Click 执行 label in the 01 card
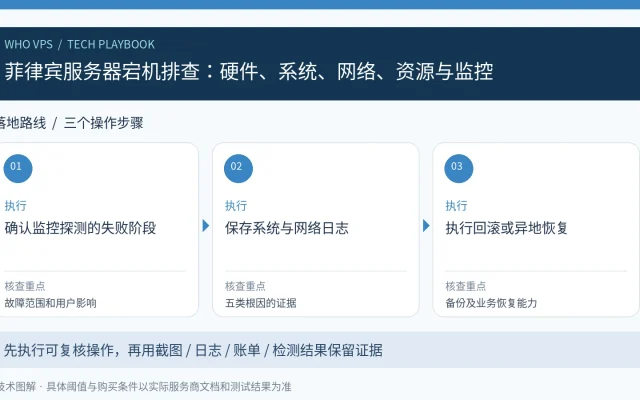Image resolution: width=640 pixels, height=400 pixels. tap(16, 205)
